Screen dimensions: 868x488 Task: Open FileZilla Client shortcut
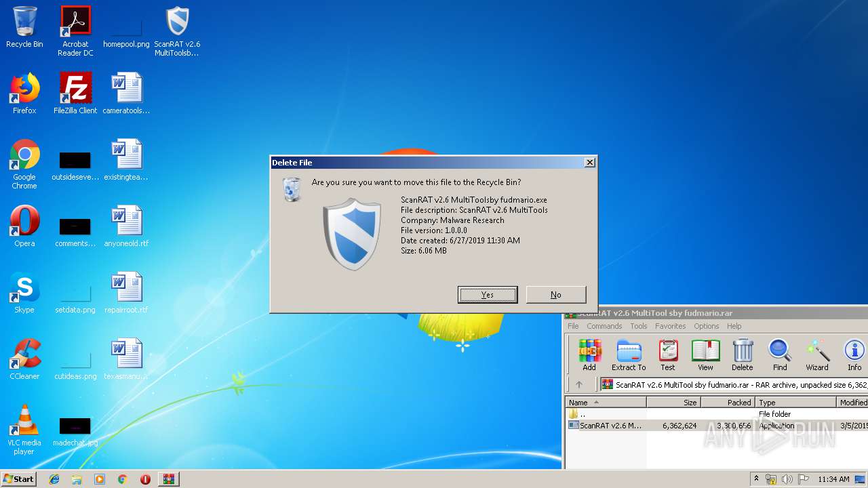75,94
